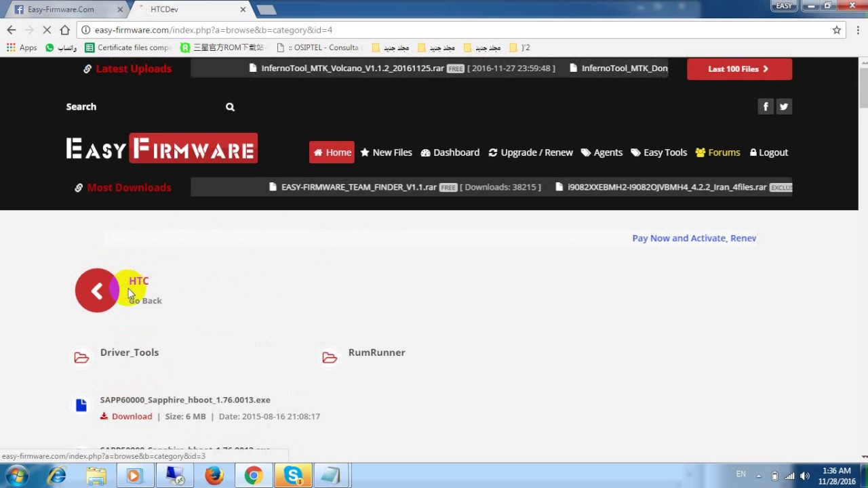Open the Chrome menu dots

pos(857,30)
